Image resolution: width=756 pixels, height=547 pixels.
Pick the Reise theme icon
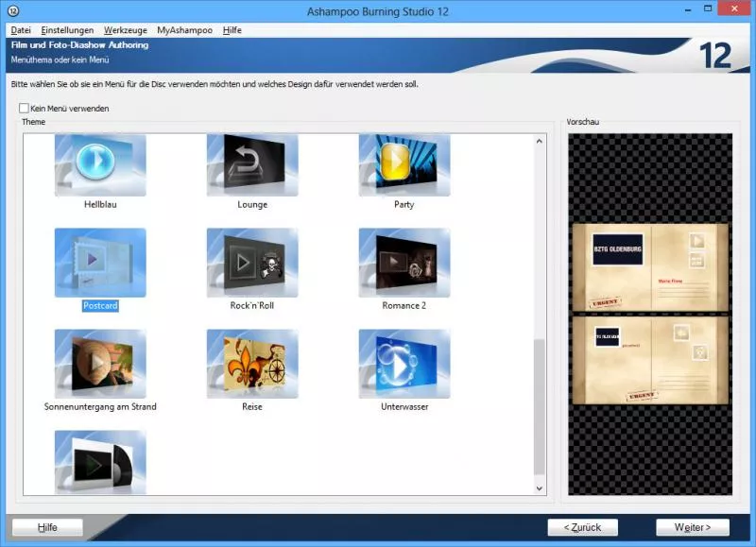[252, 364]
